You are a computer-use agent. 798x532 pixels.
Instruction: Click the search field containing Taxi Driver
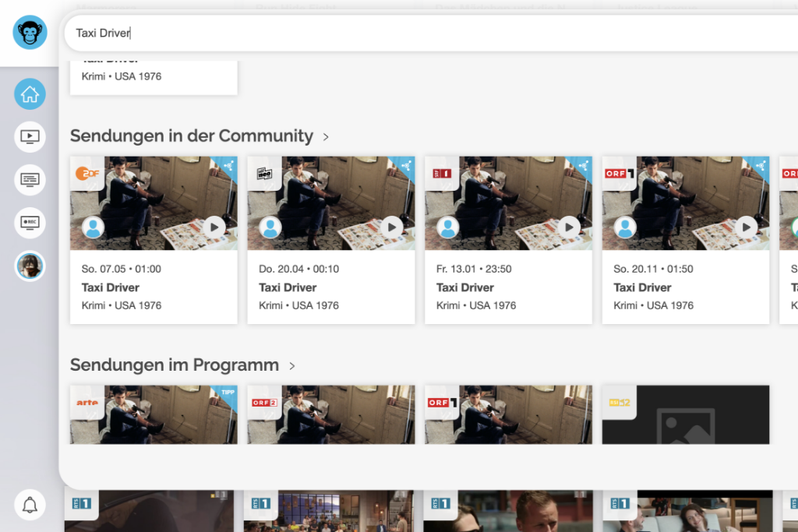click(x=430, y=33)
